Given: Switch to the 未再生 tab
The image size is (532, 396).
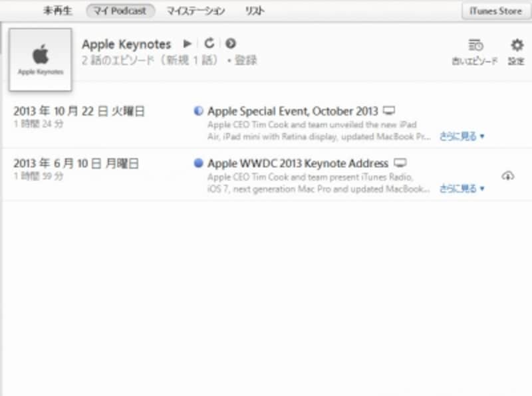Looking at the screenshot, I should (58, 11).
